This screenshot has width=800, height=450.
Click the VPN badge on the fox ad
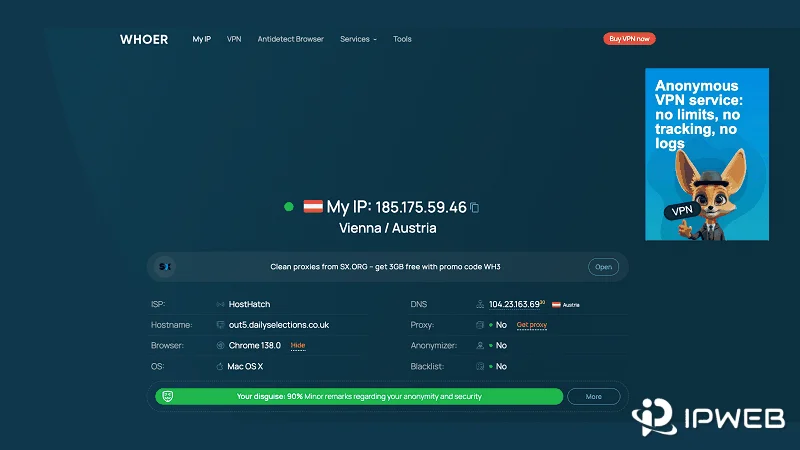(x=682, y=211)
